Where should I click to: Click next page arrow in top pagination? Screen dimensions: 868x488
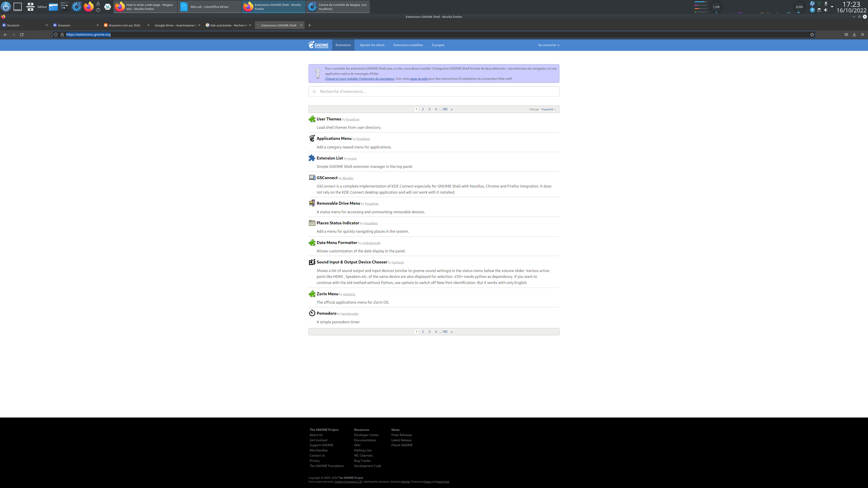pos(452,109)
